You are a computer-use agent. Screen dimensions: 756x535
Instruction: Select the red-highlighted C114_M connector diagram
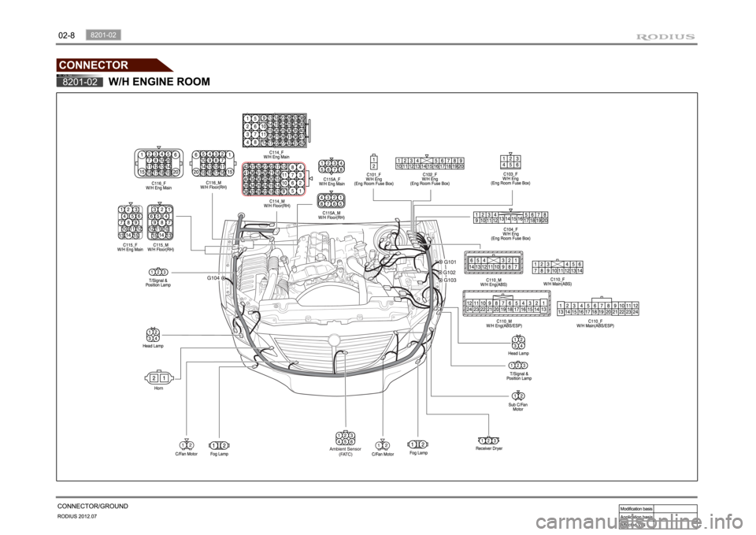pyautogui.click(x=274, y=179)
